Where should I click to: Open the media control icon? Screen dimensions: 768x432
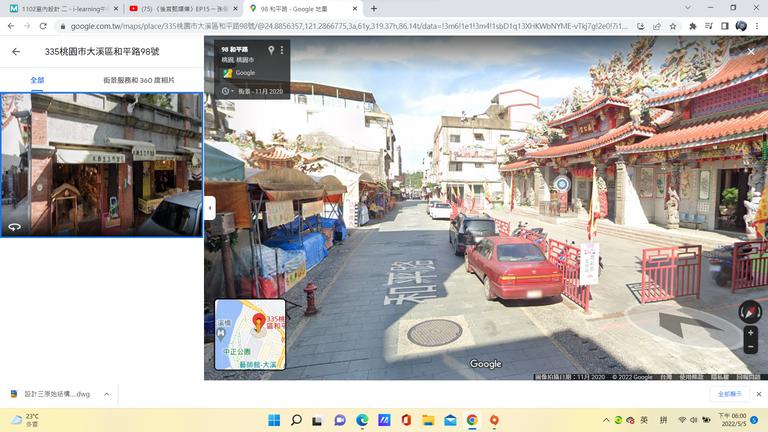pos(709,26)
